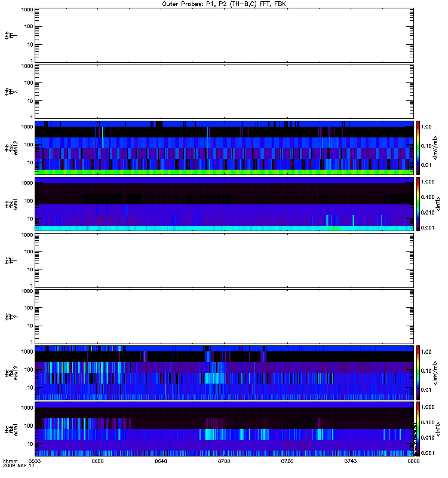
Task: Click the 1.000 tick on thc scm1 color bar
Action: (x=428, y=407)
